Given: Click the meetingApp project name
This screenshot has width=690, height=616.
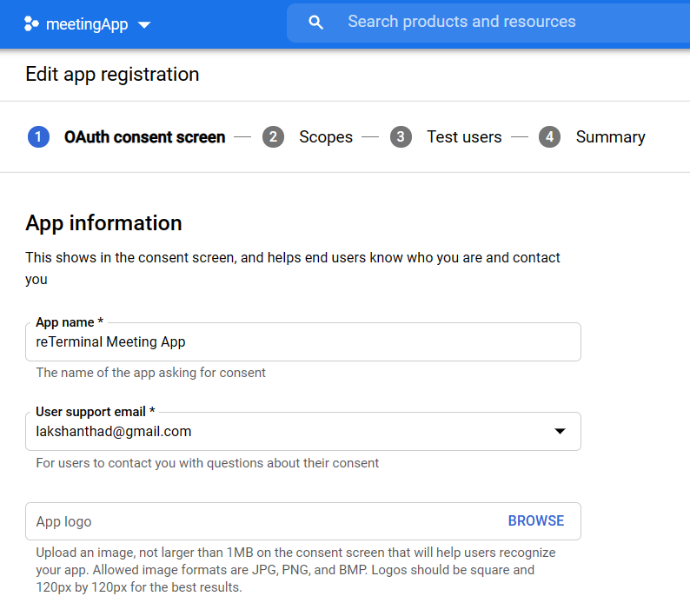Looking at the screenshot, I should pos(87,24).
